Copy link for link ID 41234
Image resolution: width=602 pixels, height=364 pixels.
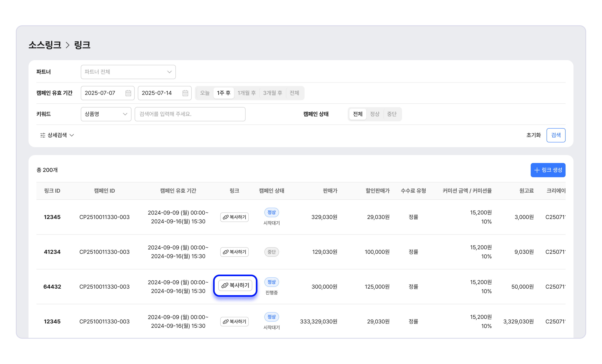pyautogui.click(x=234, y=252)
